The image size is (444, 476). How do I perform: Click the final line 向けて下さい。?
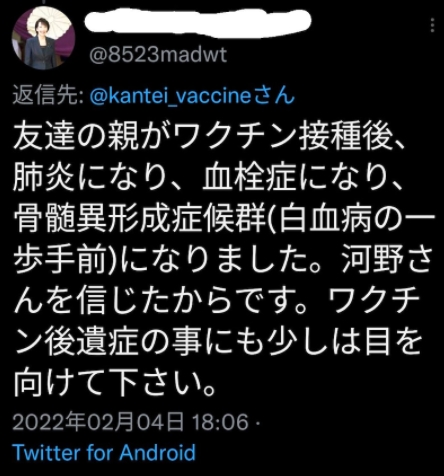(114, 382)
